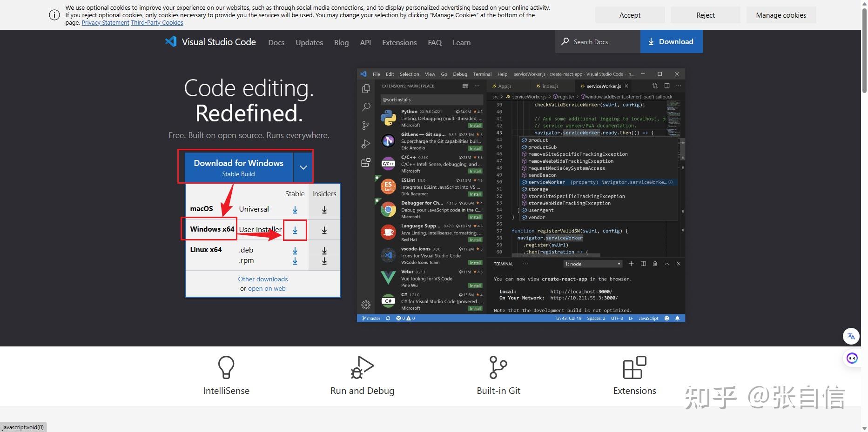Open the Other downloads link
Screen dimensions: 868x432
click(262, 279)
